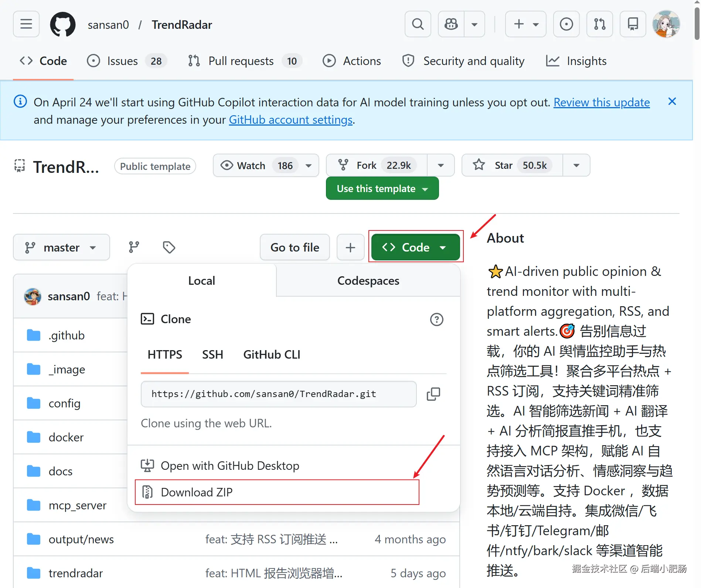Switch to the Codespaces tab
The image size is (701, 588).
(368, 281)
